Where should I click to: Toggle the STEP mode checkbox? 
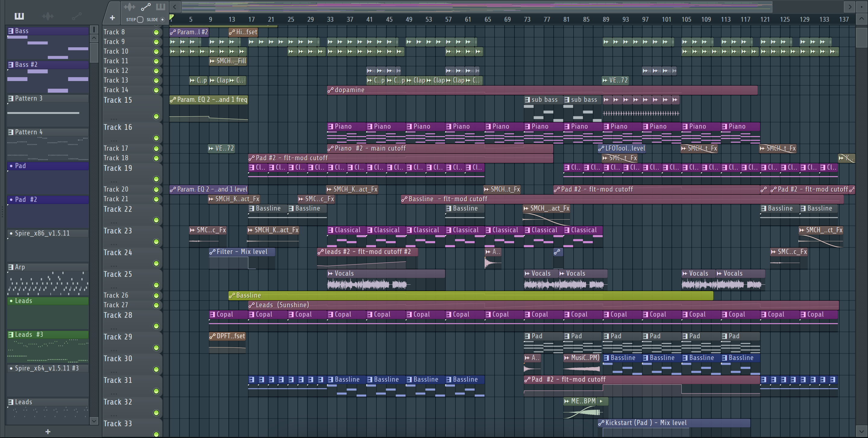[x=140, y=20]
